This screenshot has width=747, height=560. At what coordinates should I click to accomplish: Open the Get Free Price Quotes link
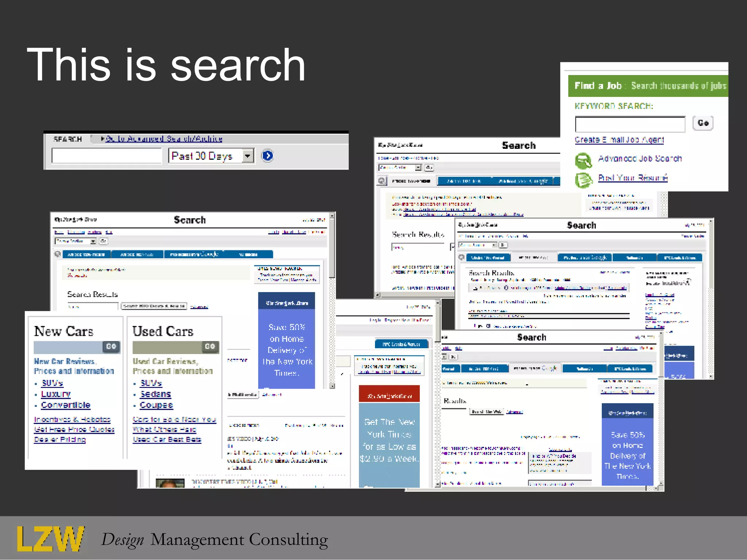[x=74, y=429]
